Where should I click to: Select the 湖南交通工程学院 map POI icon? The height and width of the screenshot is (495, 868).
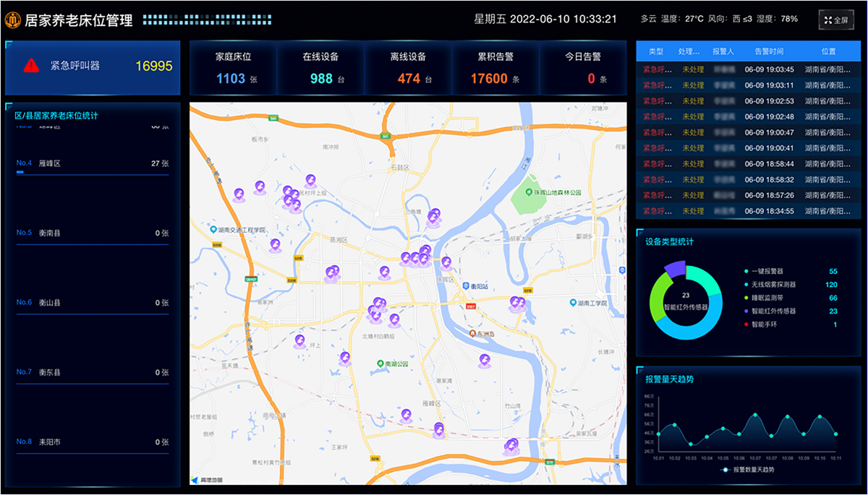click(214, 230)
